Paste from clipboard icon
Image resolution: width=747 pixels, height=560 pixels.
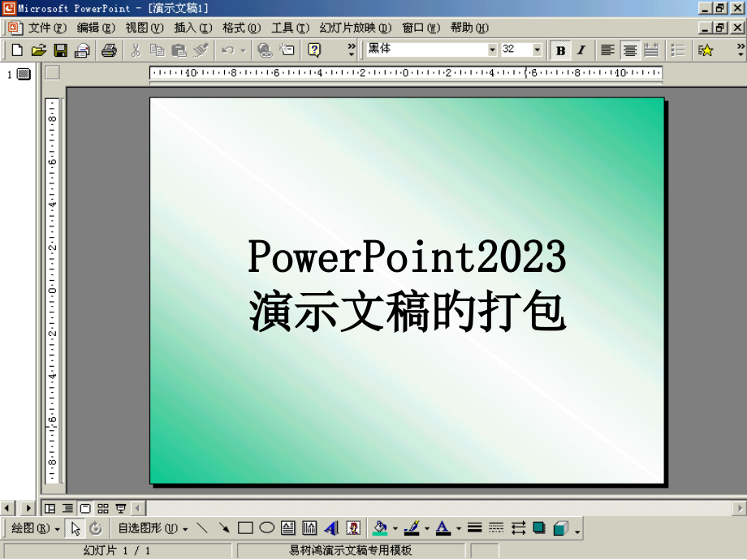point(179,50)
